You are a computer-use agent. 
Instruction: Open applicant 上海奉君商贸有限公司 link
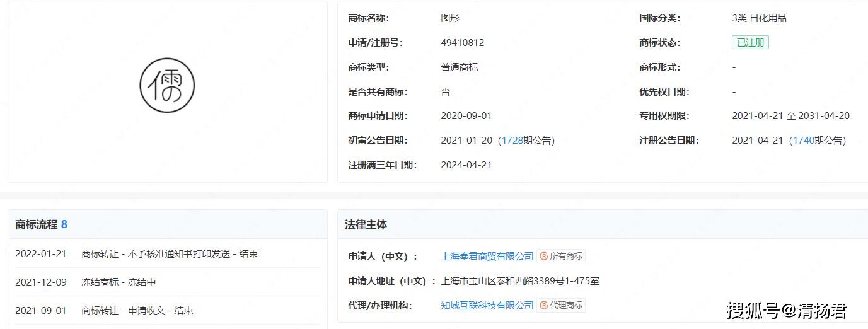point(487,257)
